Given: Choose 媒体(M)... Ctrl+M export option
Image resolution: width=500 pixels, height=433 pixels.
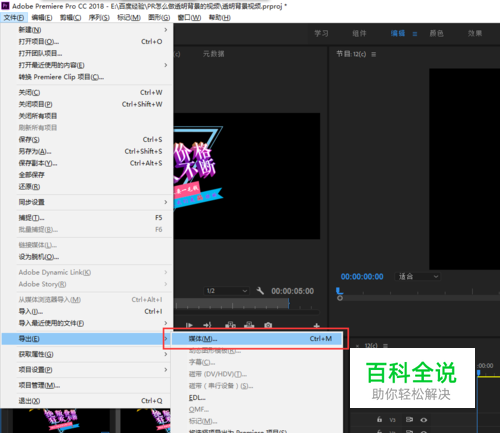Looking at the screenshot, I should pyautogui.click(x=257, y=339).
